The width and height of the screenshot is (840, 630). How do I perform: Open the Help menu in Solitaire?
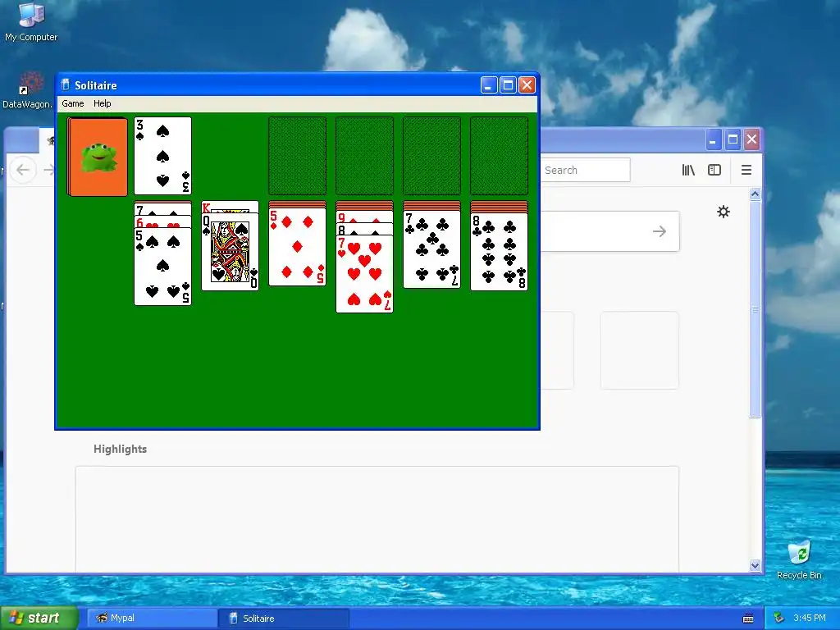(x=103, y=103)
